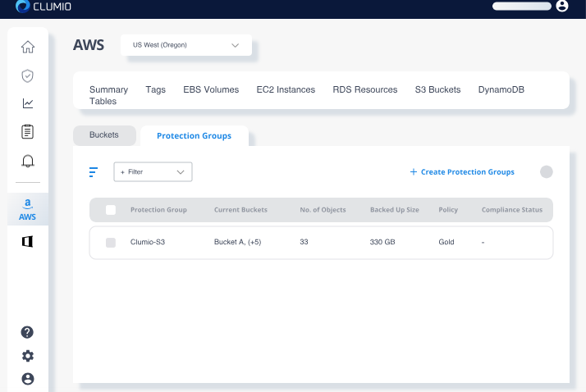Switch to the RDS Resources tab
The width and height of the screenshot is (586, 392).
click(365, 89)
